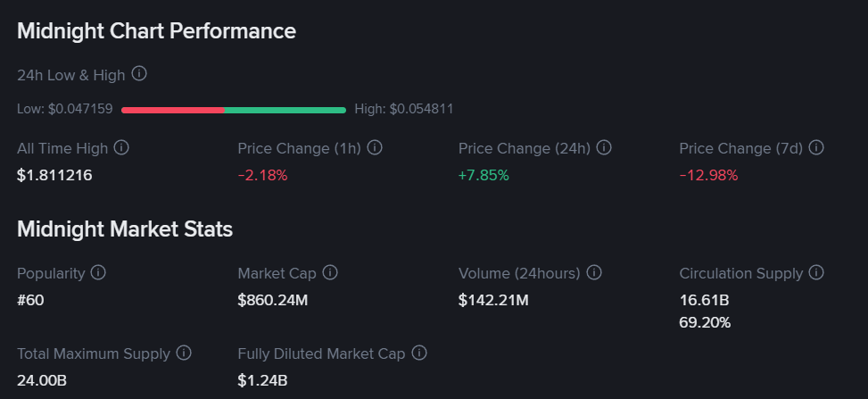This screenshot has width=868, height=399.
Task: Click the info icon beside Market Cap
Action: pos(330,272)
